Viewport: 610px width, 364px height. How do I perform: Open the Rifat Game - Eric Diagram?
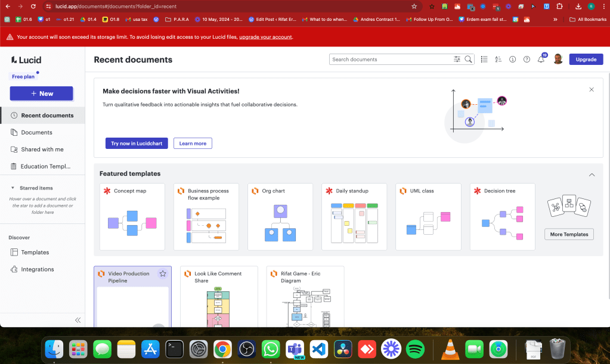pos(305,297)
